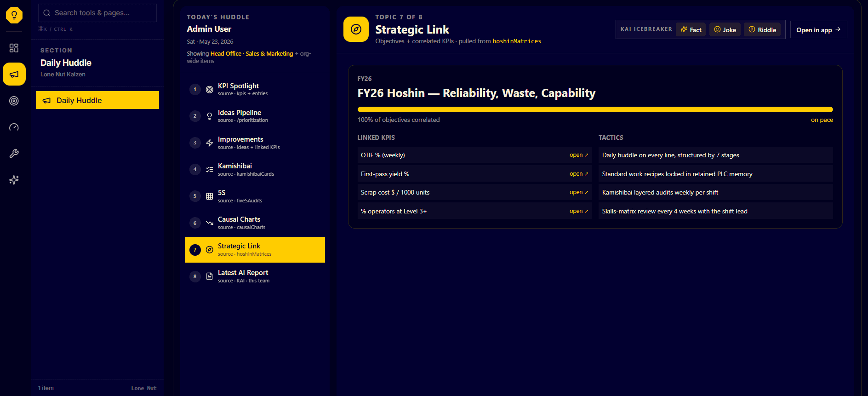Viewport: 868px width, 396px height.
Task: Click tactic Skills-matrix review every 4 weeks
Action: coord(715,211)
